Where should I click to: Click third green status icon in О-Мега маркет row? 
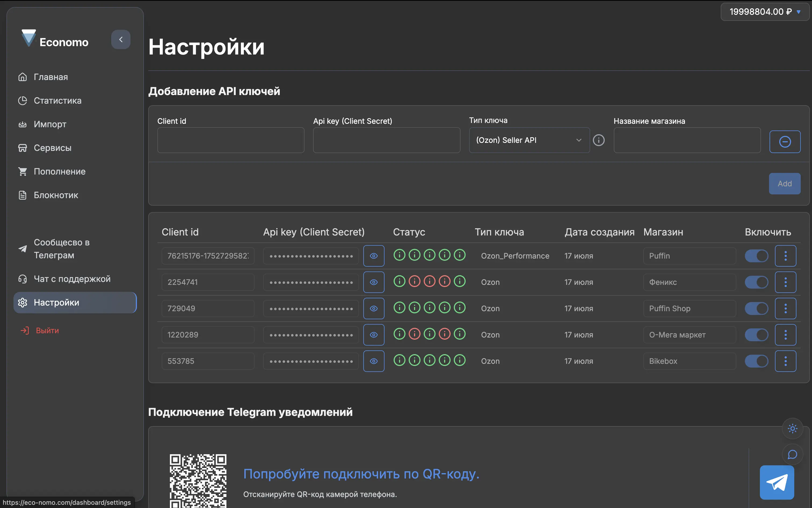click(x=430, y=334)
